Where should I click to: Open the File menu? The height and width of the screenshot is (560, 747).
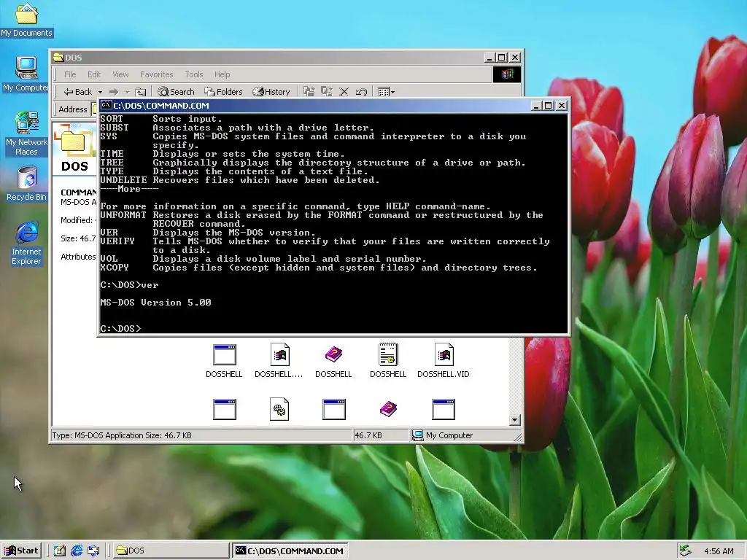(70, 74)
